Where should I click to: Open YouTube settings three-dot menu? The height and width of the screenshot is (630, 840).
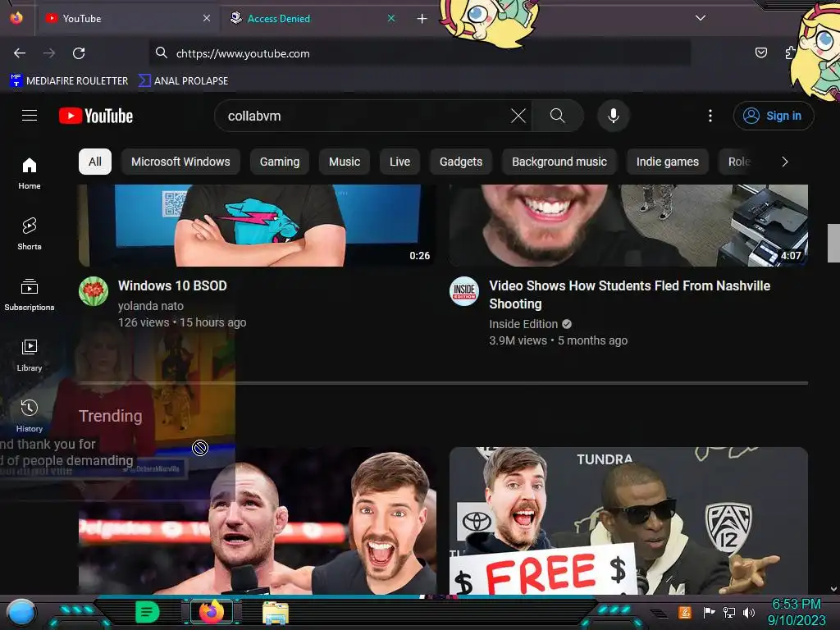[710, 116]
